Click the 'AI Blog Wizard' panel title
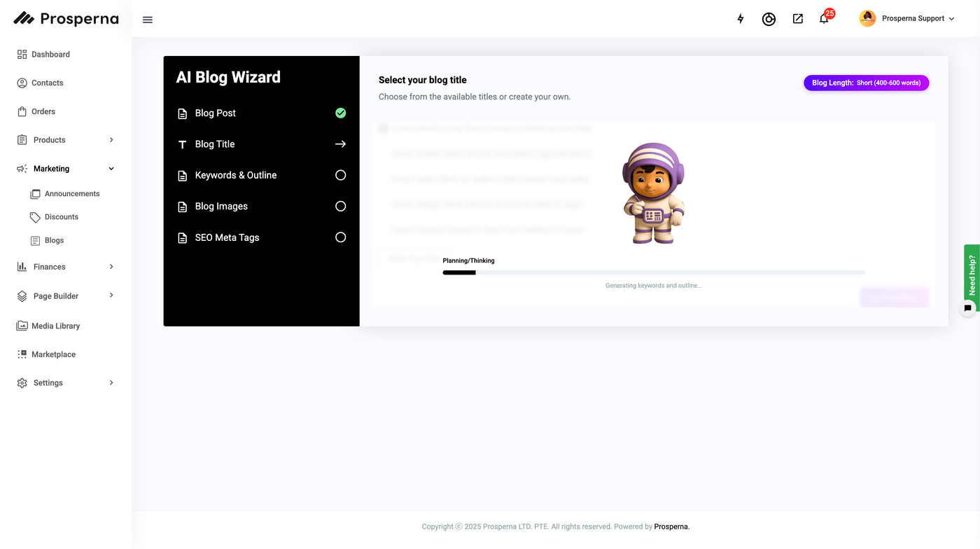This screenshot has width=980, height=549. click(x=228, y=77)
